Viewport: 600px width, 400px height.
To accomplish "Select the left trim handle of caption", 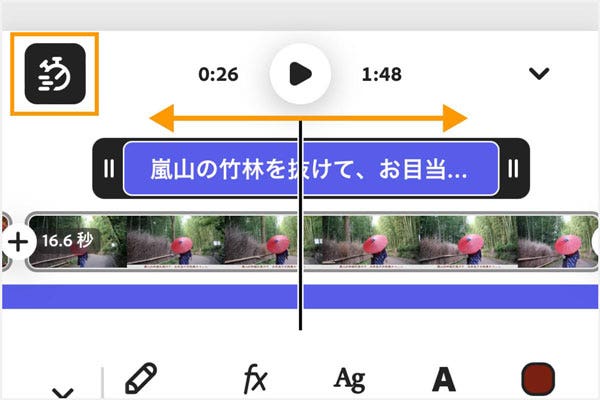I will 109,168.
